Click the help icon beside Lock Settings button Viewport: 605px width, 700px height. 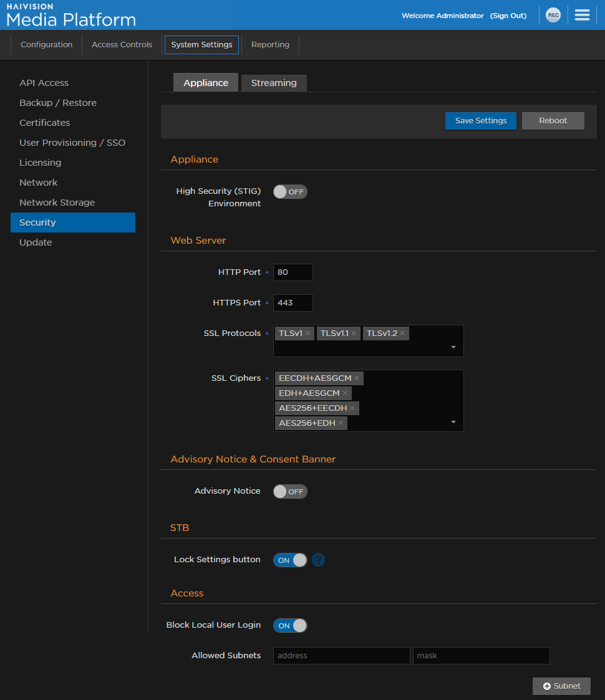(318, 560)
